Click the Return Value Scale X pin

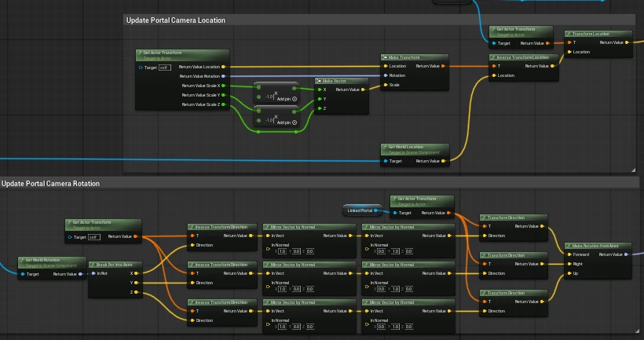tap(223, 86)
